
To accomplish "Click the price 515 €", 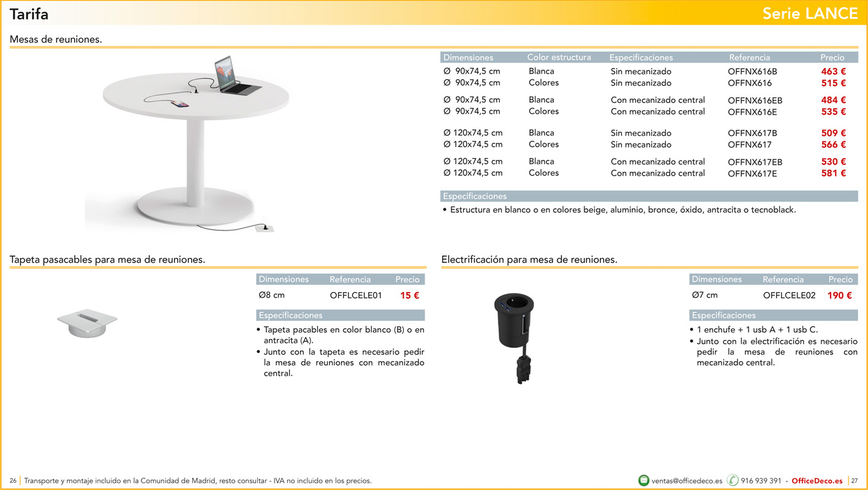I will click(x=834, y=83).
